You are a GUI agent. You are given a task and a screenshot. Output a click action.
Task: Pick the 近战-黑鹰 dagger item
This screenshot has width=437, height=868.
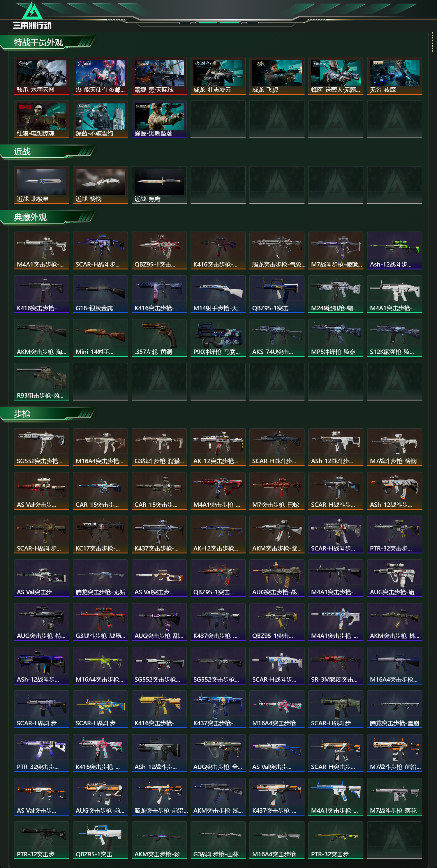tap(159, 185)
